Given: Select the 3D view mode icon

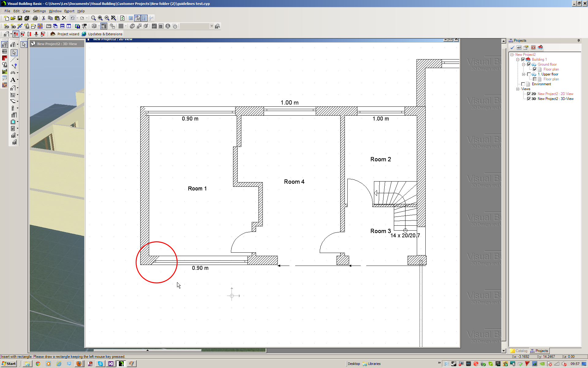Looking at the screenshot, I should pyautogui.click(x=13, y=26).
